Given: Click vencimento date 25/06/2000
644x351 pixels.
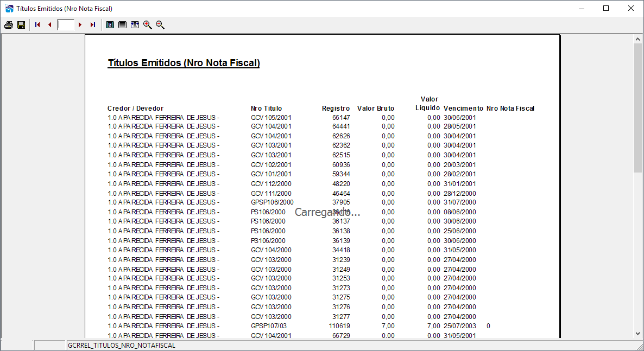Looking at the screenshot, I should [x=459, y=231].
